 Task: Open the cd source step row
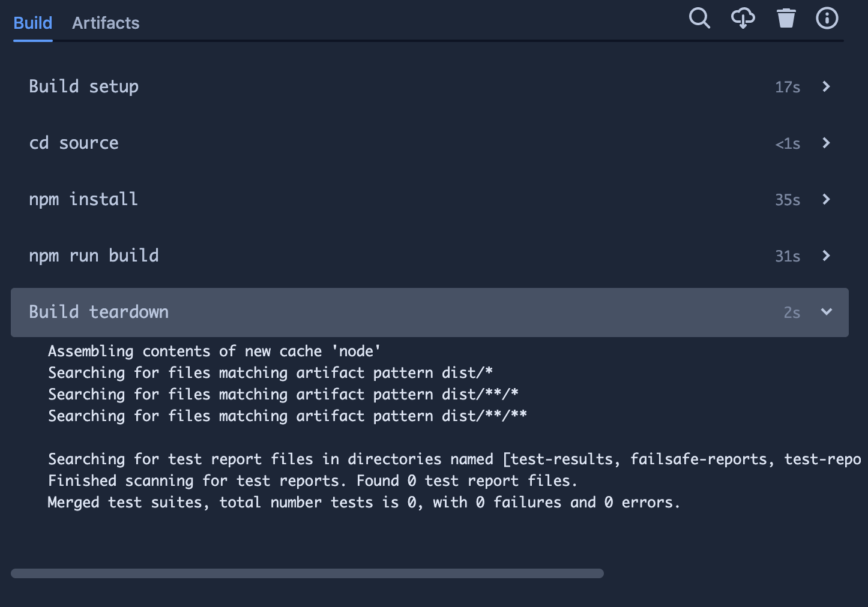point(430,143)
